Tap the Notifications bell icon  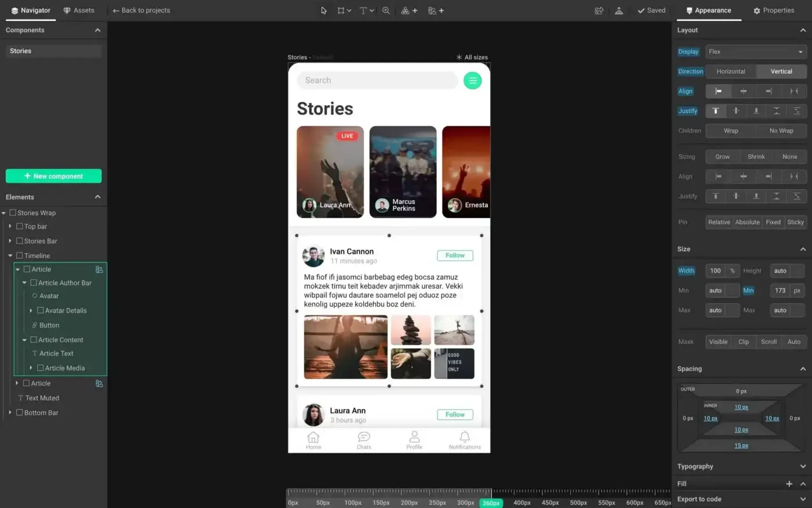pos(465,437)
